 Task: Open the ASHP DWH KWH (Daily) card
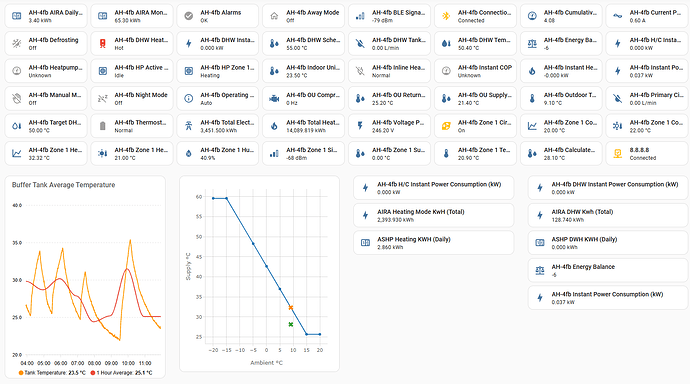click(608, 243)
